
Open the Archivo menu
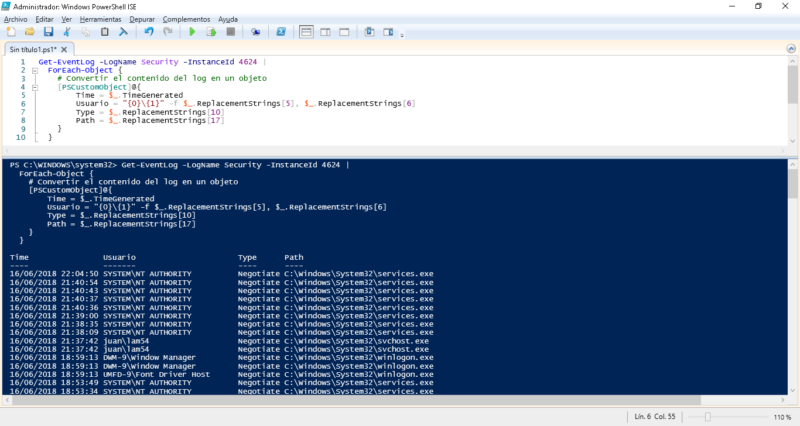[x=15, y=19]
